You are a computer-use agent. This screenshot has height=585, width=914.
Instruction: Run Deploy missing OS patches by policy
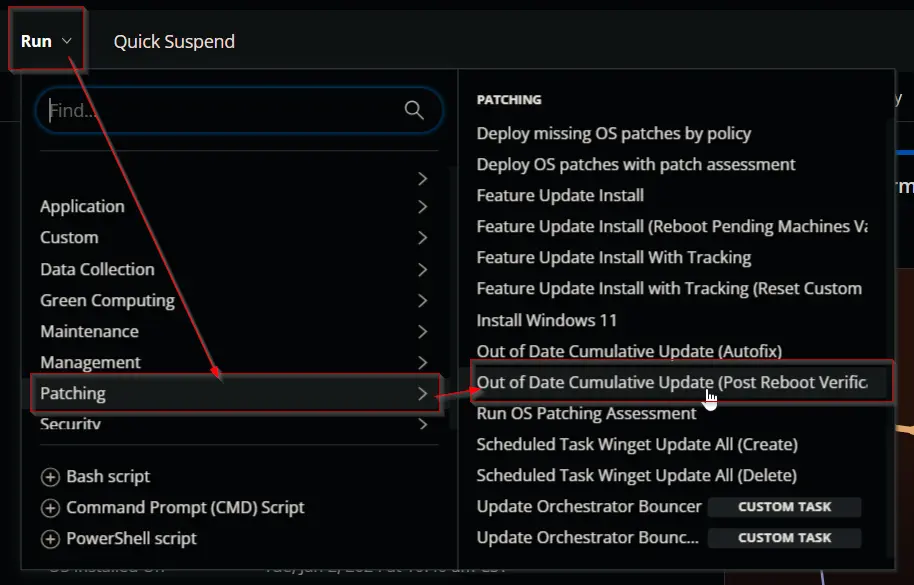[613, 133]
